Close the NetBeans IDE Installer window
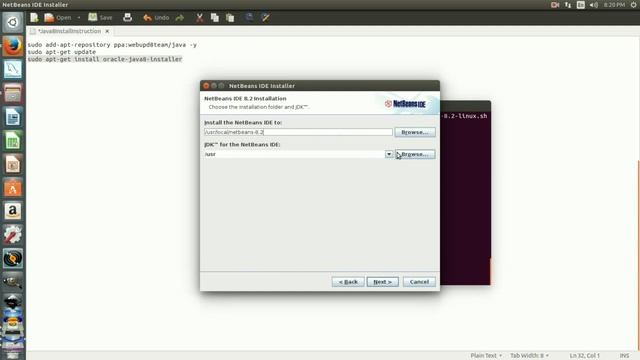 (x=206, y=86)
